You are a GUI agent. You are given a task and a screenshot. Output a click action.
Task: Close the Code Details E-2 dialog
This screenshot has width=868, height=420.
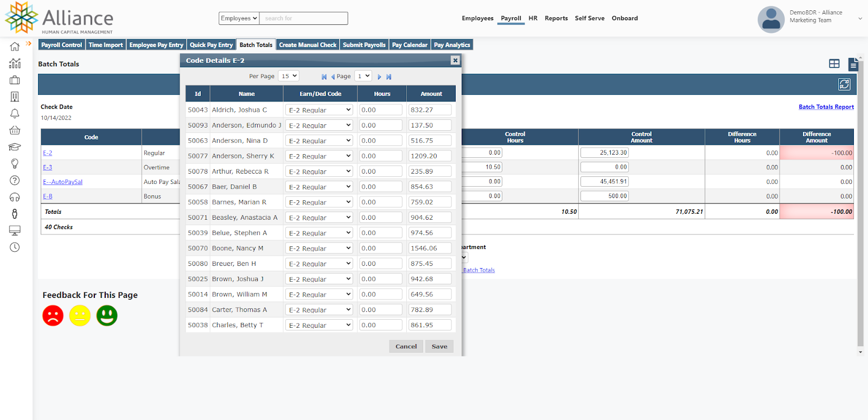point(455,60)
